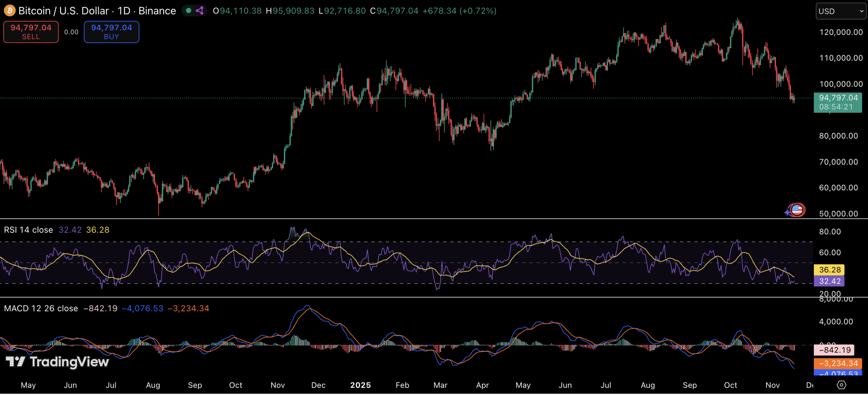
Task: Click the 2025 label on time axis
Action: click(x=360, y=385)
